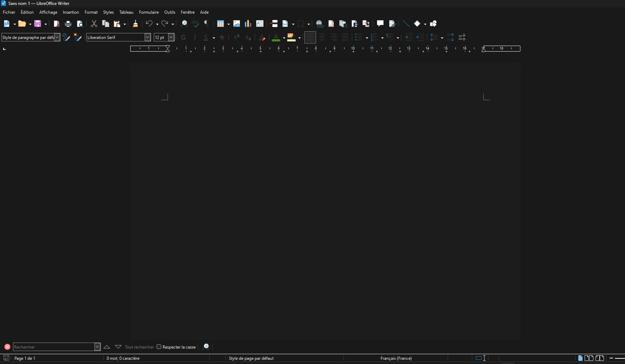Click the Insert Image icon
625x364 pixels.
click(x=237, y=24)
